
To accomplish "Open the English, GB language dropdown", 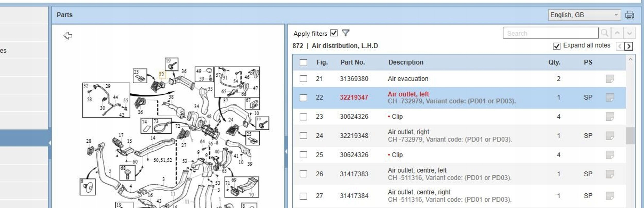I will pos(584,15).
